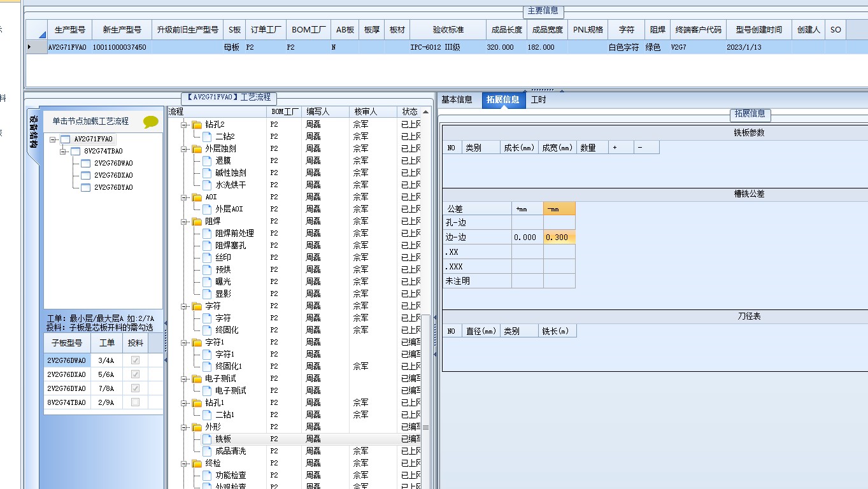Viewport: 868px width, 489px height.
Task: Click the 状态 column header in process list
Action: click(409, 112)
